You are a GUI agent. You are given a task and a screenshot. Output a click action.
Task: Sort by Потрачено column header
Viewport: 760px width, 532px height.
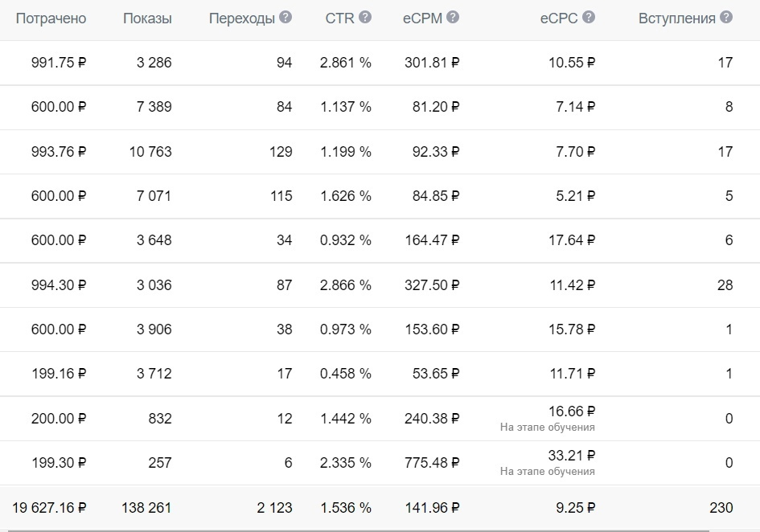(51, 18)
